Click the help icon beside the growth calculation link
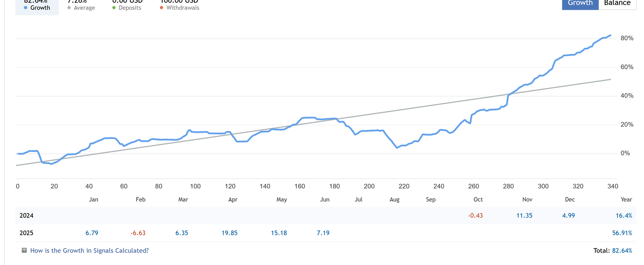Screen dimensions: 644x265 click(x=25, y=250)
